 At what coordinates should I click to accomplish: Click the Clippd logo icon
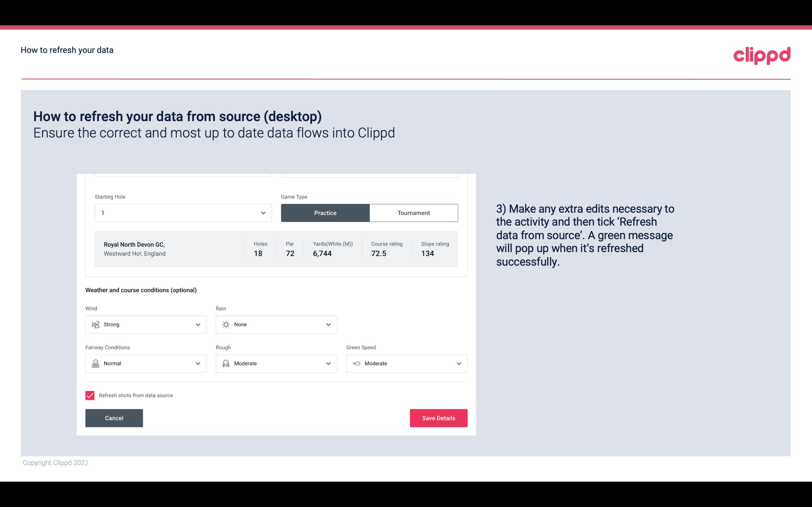pos(762,54)
